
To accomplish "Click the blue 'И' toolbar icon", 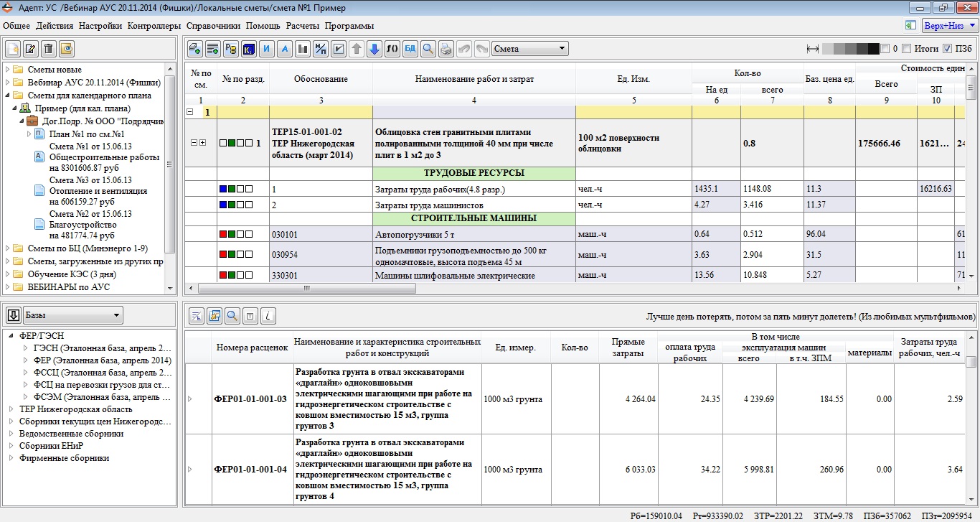I will [267, 49].
